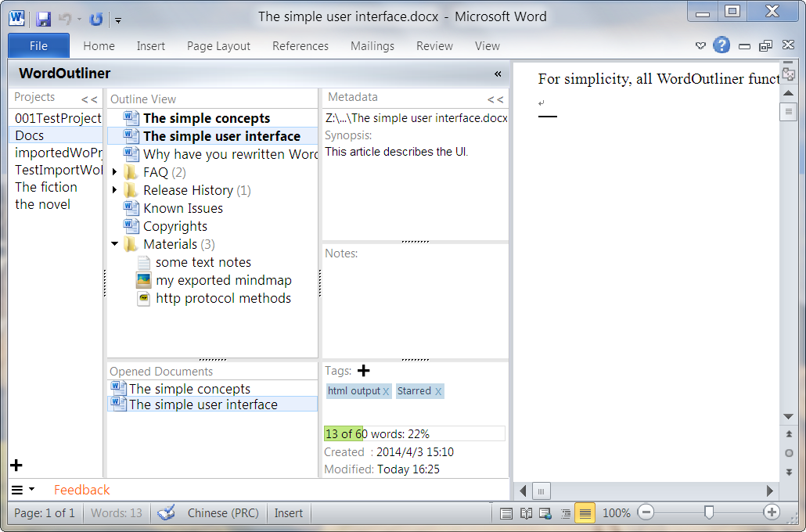Select 'the novel' project

click(x=56, y=204)
